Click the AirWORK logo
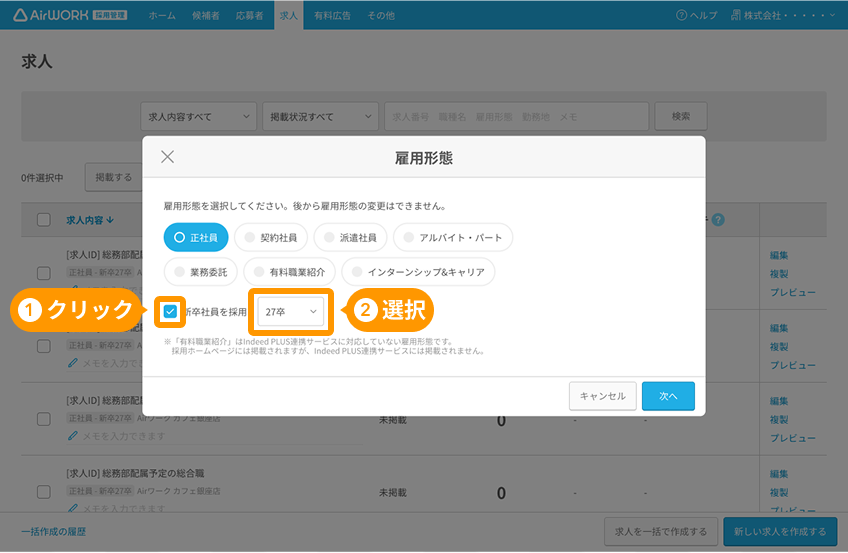The height and width of the screenshot is (553, 848). [x=70, y=15]
